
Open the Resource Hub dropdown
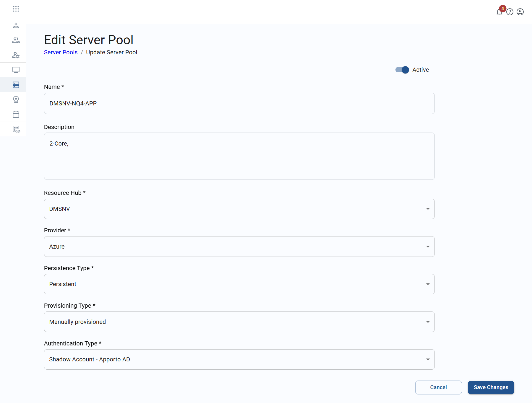(x=427, y=209)
